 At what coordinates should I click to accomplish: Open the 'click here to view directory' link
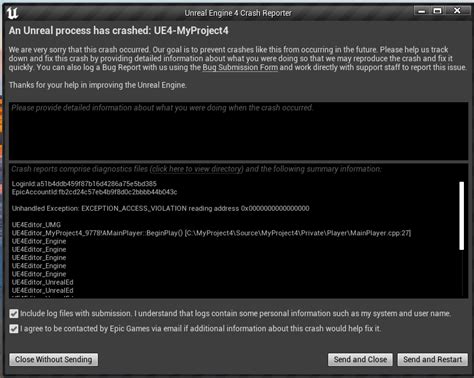(197, 169)
